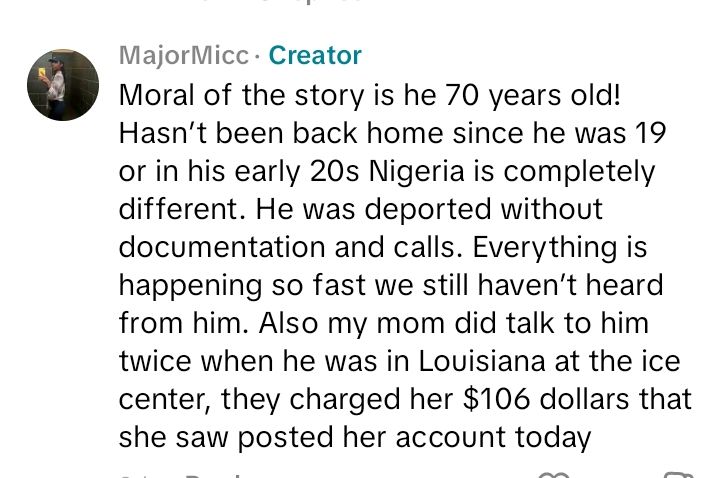This screenshot has width=720, height=478.
Task: Click the Creator badge label
Action: pyautogui.click(x=315, y=56)
